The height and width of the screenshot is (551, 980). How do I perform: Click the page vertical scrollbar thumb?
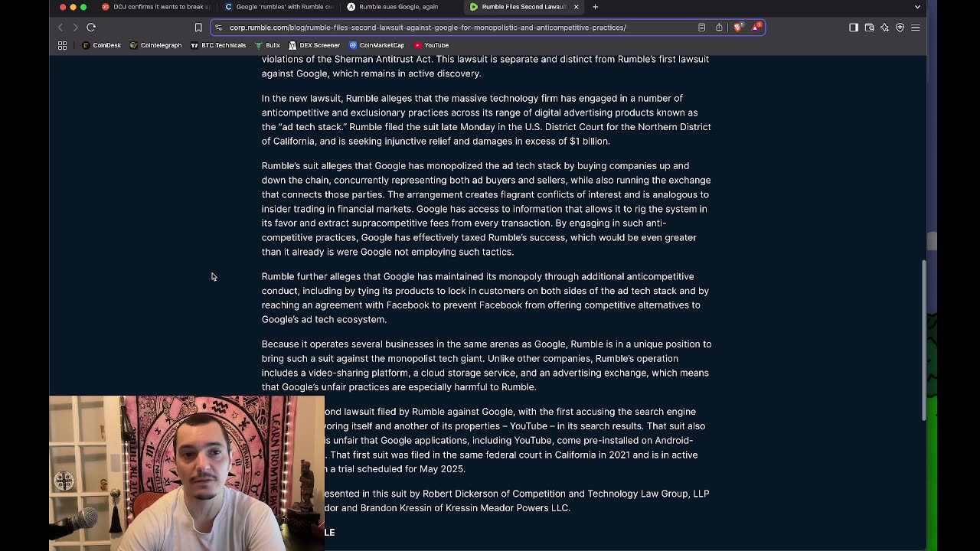point(923,340)
